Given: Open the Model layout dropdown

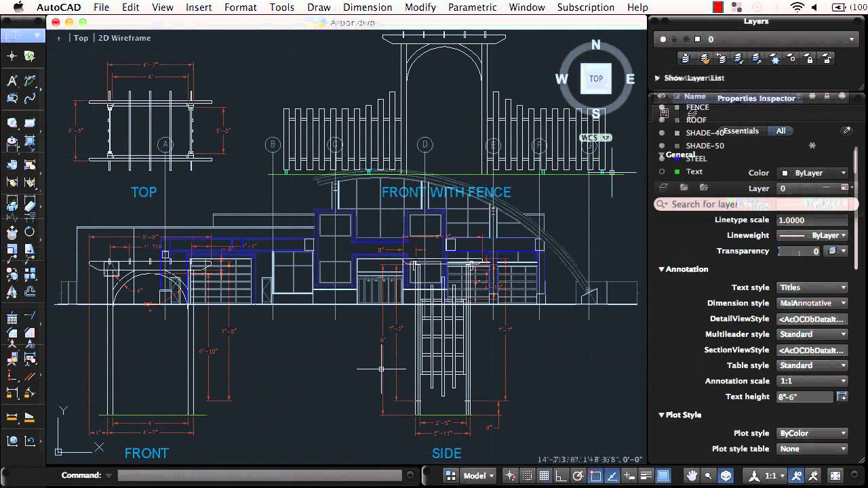Looking at the screenshot, I should pos(479,476).
